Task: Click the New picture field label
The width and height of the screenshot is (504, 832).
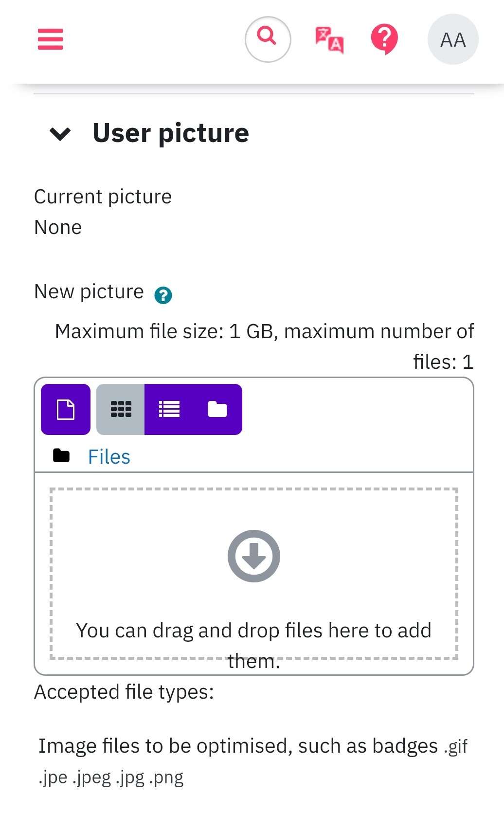Action: tap(89, 292)
